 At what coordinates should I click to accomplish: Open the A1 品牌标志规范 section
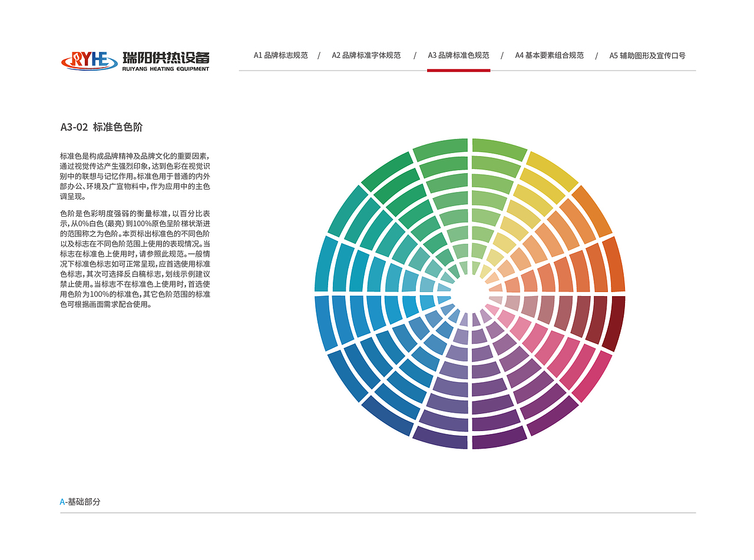282,55
